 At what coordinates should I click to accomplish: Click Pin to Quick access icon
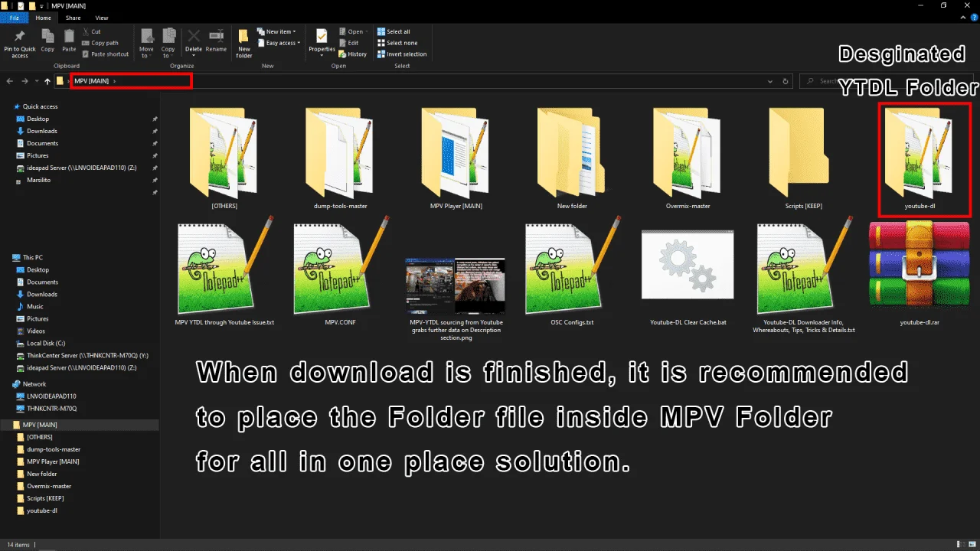(20, 44)
